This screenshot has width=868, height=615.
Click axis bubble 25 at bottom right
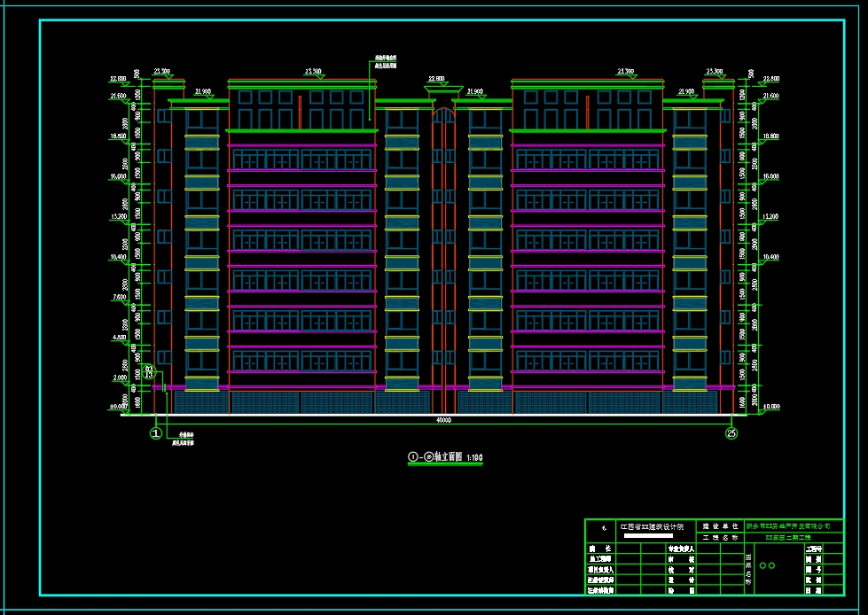(731, 433)
